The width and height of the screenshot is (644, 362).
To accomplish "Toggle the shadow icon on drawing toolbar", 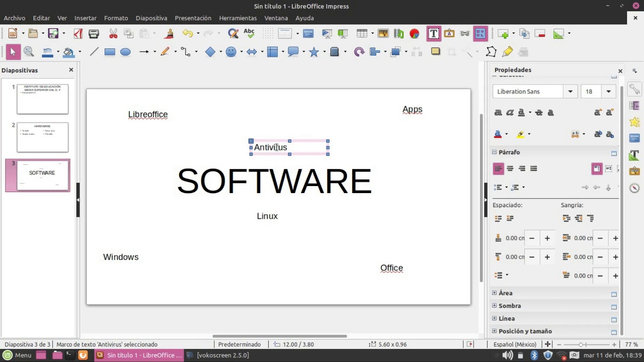I will tap(436, 52).
